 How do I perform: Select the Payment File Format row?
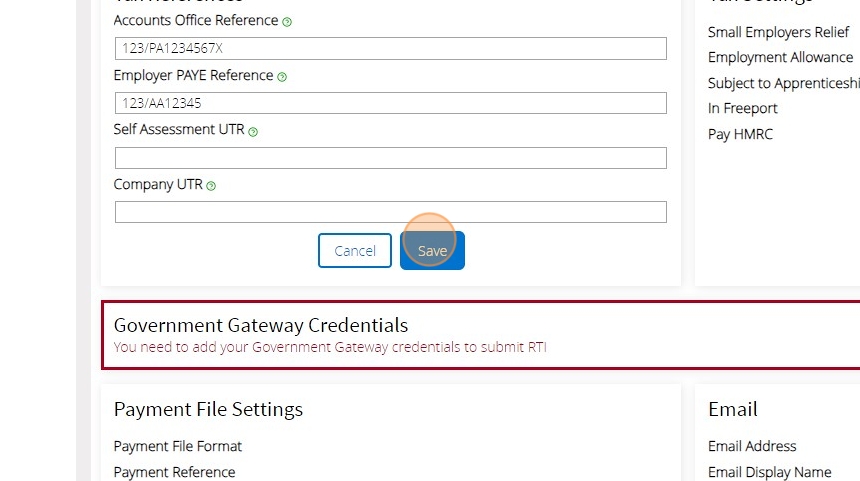coord(178,446)
